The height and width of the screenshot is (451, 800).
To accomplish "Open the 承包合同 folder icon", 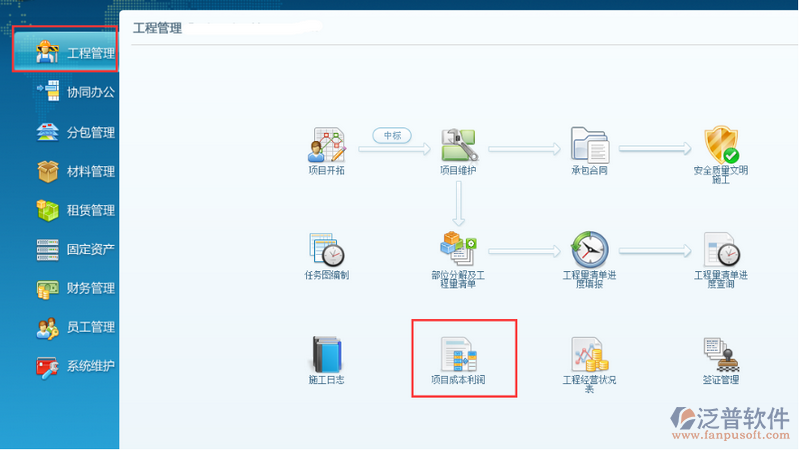I will point(589,145).
